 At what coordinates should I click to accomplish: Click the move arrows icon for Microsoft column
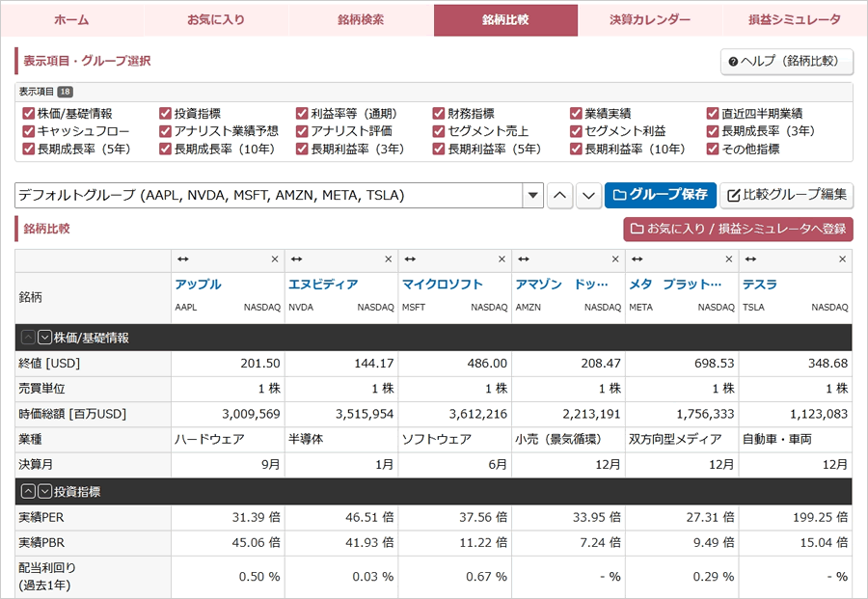click(x=410, y=259)
